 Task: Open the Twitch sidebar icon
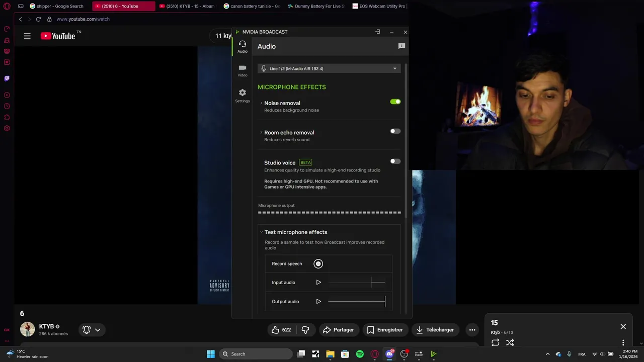pos(7,78)
